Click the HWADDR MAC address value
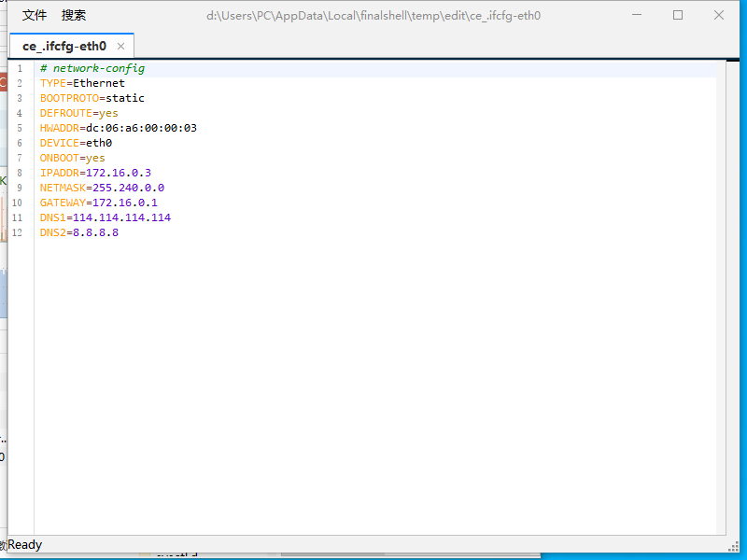The image size is (747, 560). pyautogui.click(x=141, y=128)
